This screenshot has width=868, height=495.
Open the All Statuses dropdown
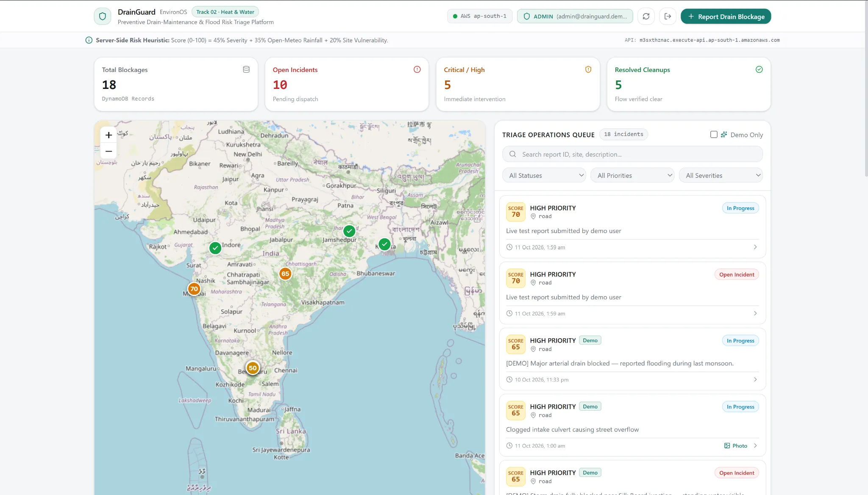pyautogui.click(x=544, y=175)
